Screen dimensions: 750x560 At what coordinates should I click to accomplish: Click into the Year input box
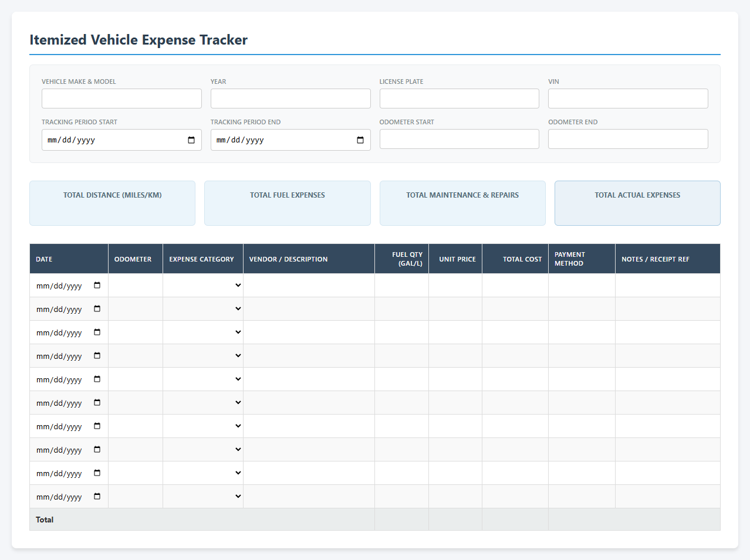[x=290, y=99]
